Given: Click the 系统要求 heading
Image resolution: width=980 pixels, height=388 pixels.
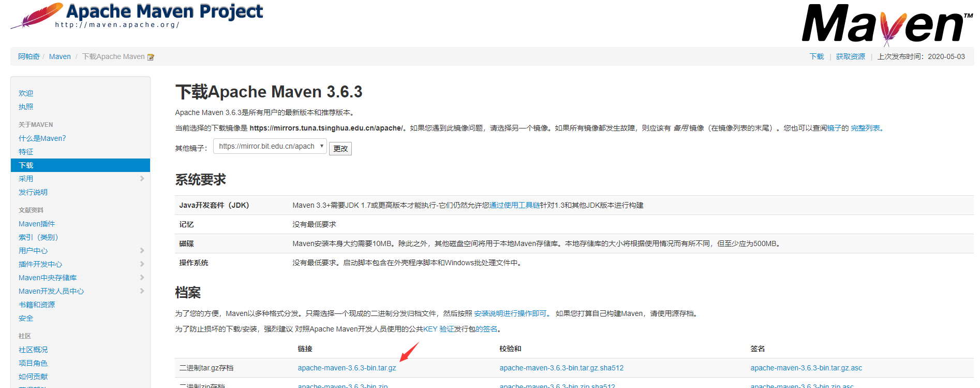Looking at the screenshot, I should (x=201, y=180).
